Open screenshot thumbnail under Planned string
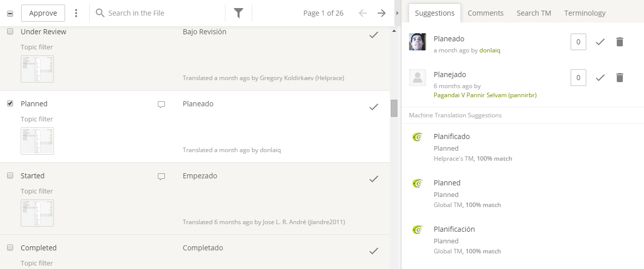The height and width of the screenshot is (269, 644). coord(37,141)
